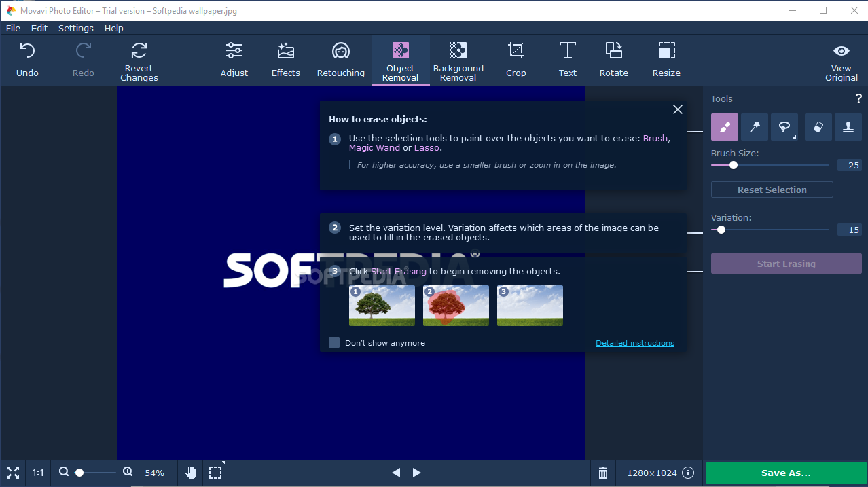Click the Lasso link in instructions
The image size is (868, 487).
pyautogui.click(x=427, y=147)
